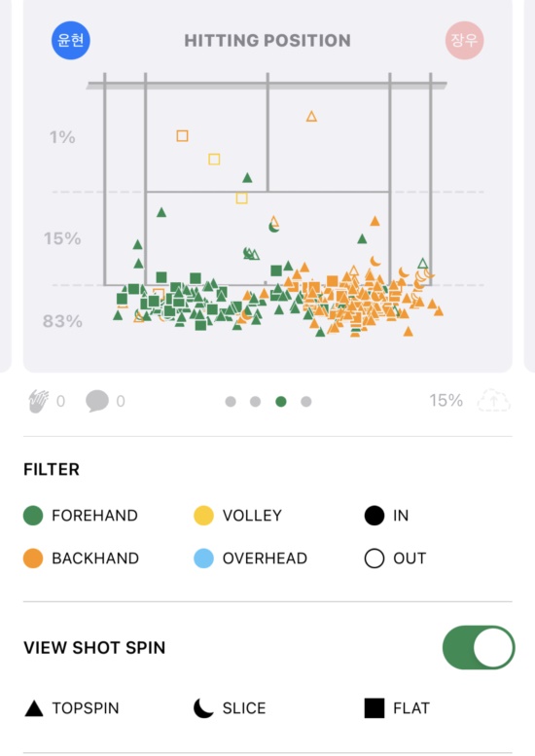Filter shots that landed OUT

395,558
